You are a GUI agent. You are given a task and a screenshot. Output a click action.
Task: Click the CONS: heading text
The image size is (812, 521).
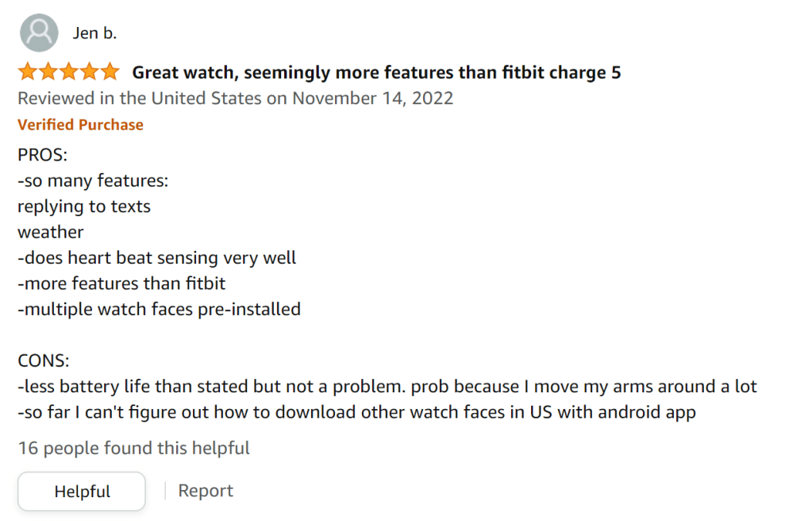click(44, 361)
